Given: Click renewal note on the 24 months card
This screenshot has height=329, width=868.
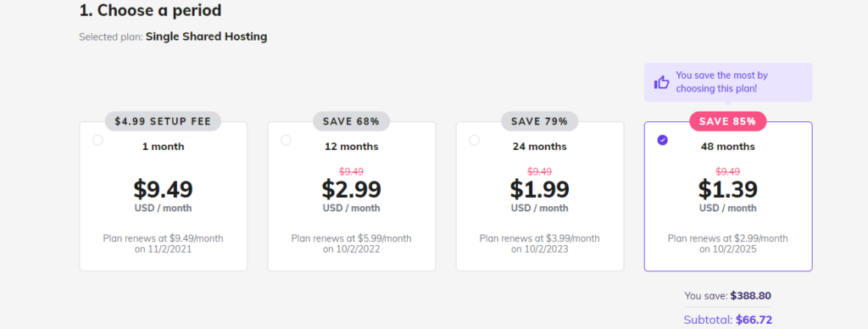Looking at the screenshot, I should (540, 243).
